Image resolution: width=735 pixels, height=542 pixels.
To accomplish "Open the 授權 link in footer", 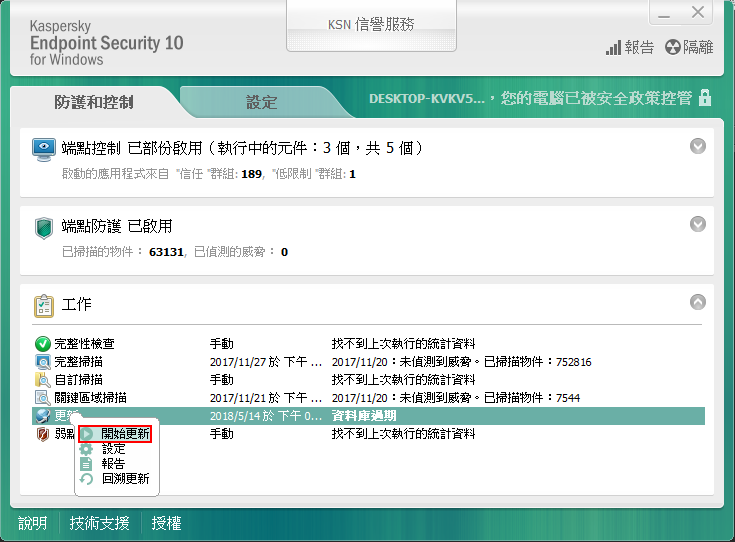I will pyautogui.click(x=166, y=523).
